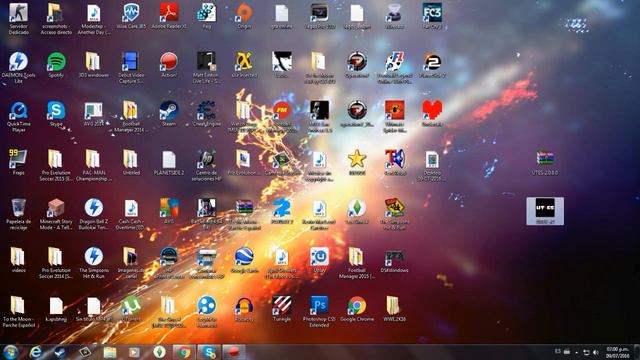Launch Google Earth from the desktop

pos(244,260)
